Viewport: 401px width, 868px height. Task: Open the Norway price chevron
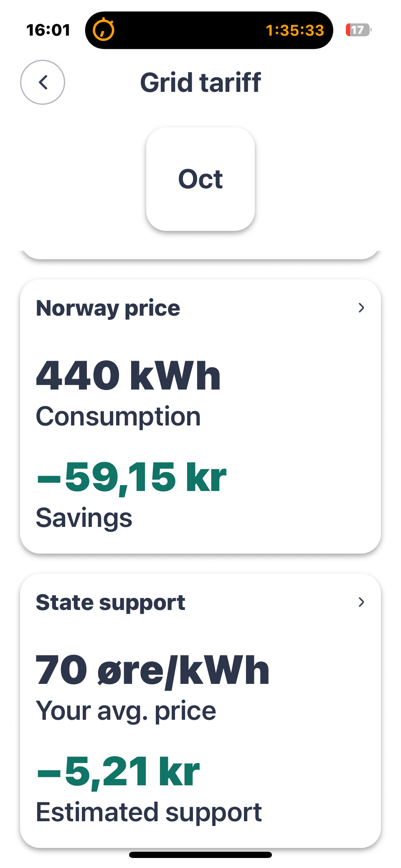point(361,308)
